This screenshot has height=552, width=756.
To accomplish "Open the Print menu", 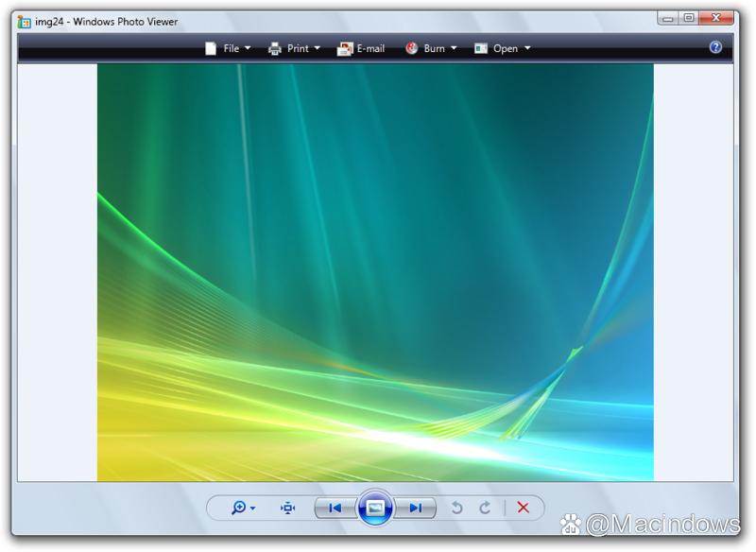I will point(294,49).
